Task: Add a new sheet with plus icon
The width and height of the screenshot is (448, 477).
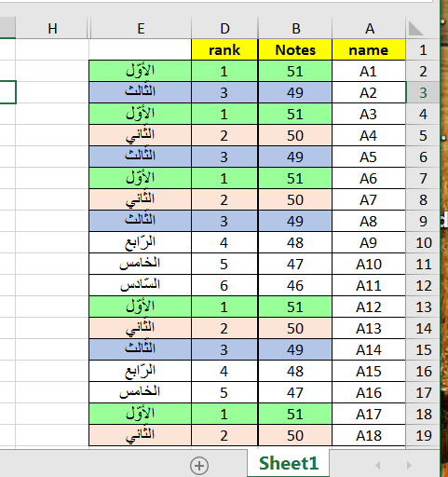Action: coord(199,465)
